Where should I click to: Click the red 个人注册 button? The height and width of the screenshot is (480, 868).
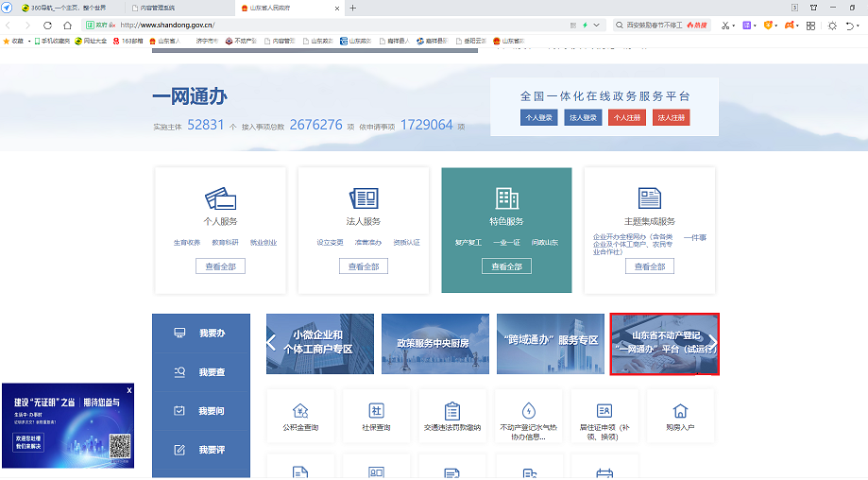(x=626, y=117)
